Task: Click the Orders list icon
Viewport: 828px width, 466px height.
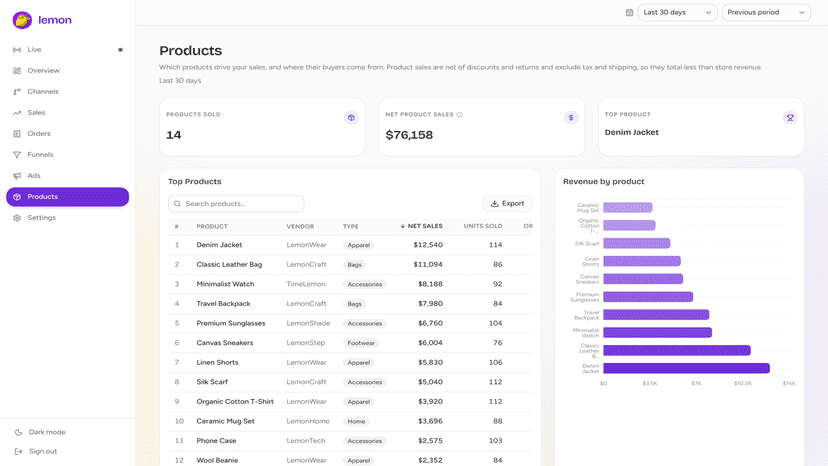Action: point(17,134)
